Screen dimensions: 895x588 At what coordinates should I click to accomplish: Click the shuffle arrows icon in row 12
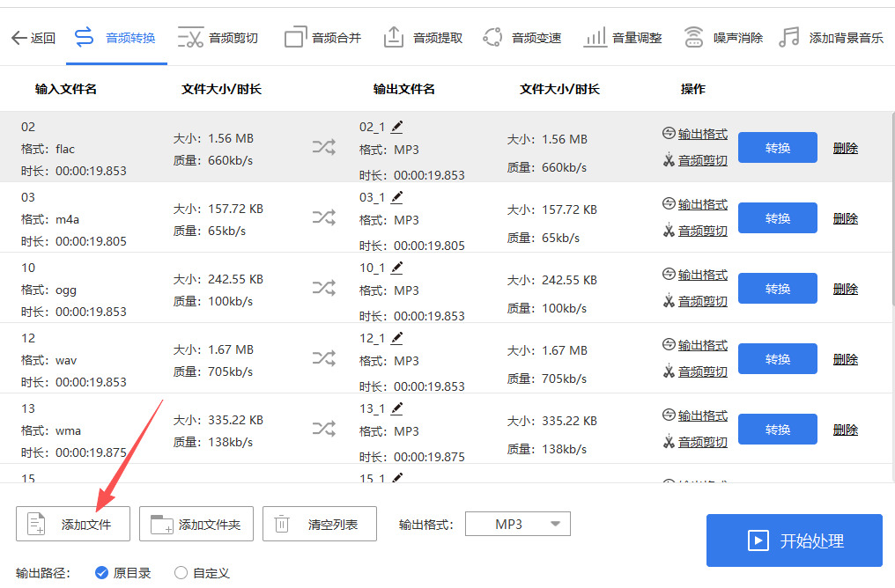tap(323, 358)
